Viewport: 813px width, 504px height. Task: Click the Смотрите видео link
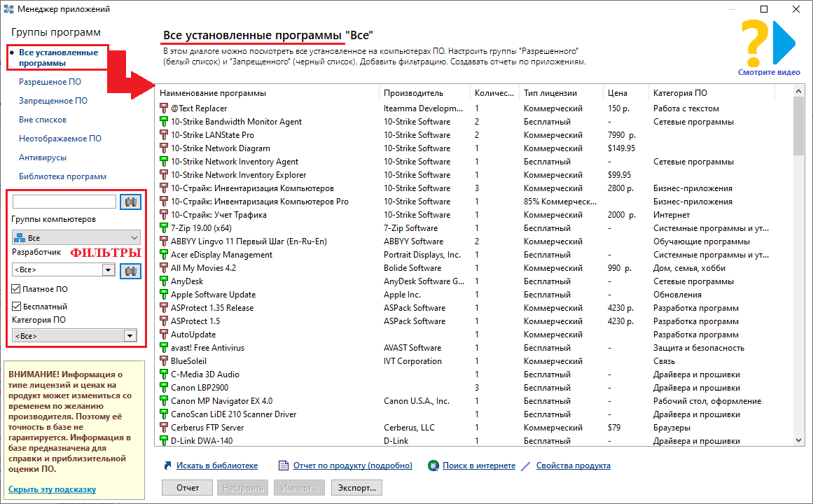[769, 72]
